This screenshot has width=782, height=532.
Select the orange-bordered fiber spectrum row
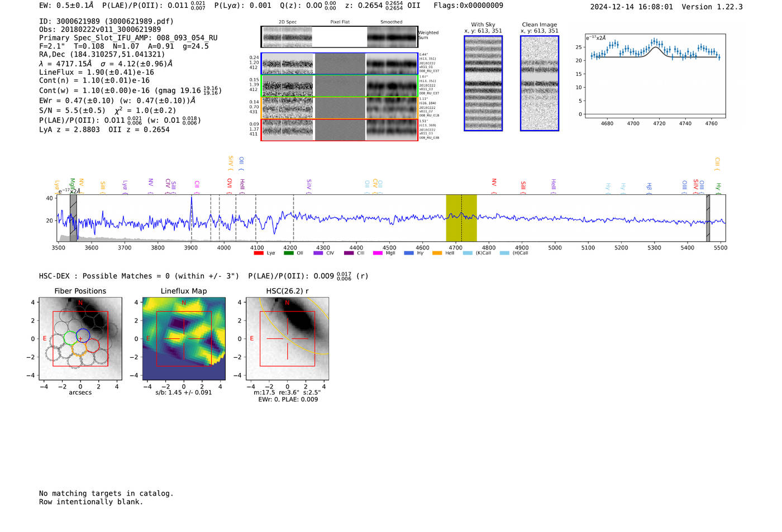point(339,108)
